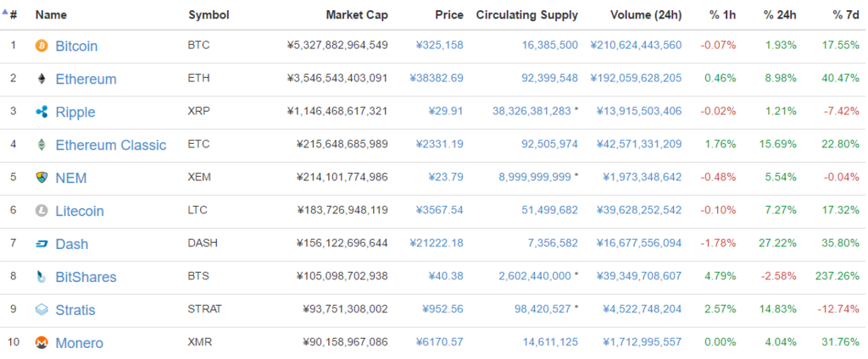Click the BitShares logo icon
Image resolution: width=868 pixels, height=359 pixels.
point(42,277)
